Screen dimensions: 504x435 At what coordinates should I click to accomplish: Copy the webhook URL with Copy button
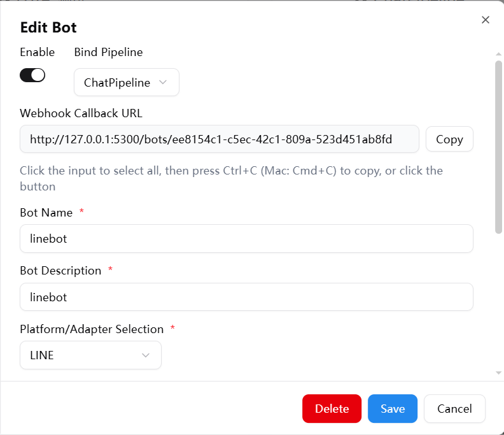pos(449,139)
